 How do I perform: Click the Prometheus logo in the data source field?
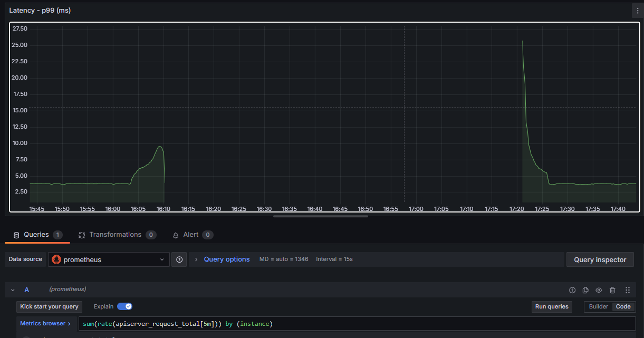56,259
